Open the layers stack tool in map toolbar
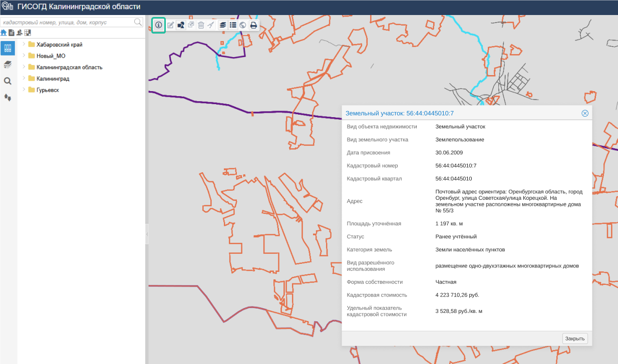This screenshot has width=618, height=364. click(x=223, y=25)
